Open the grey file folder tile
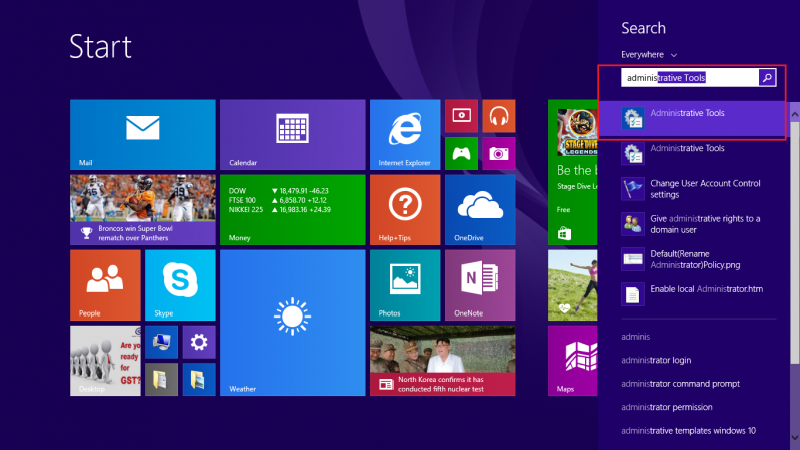The height and width of the screenshot is (450, 800). tap(161, 380)
